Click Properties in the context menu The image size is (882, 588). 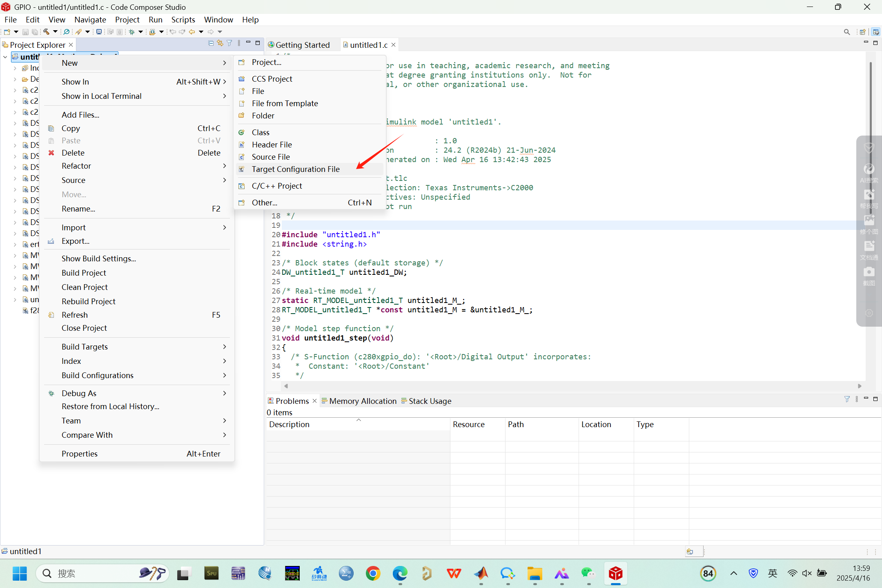click(x=80, y=454)
